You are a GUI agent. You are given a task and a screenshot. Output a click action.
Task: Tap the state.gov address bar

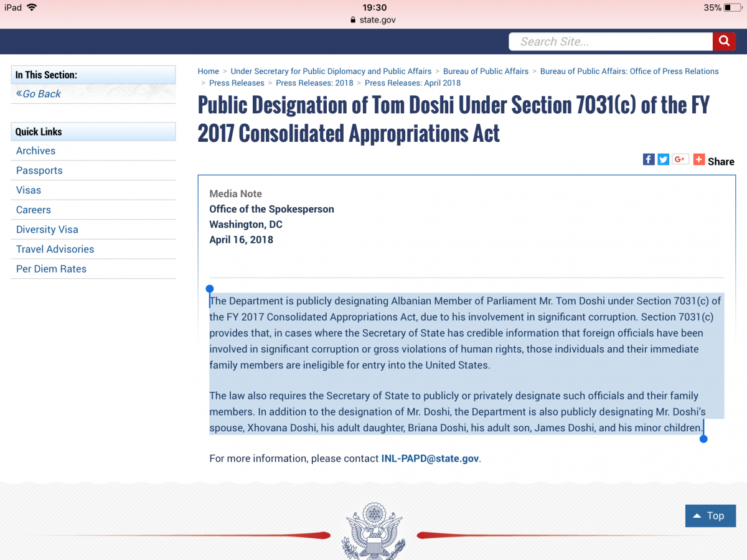(374, 20)
